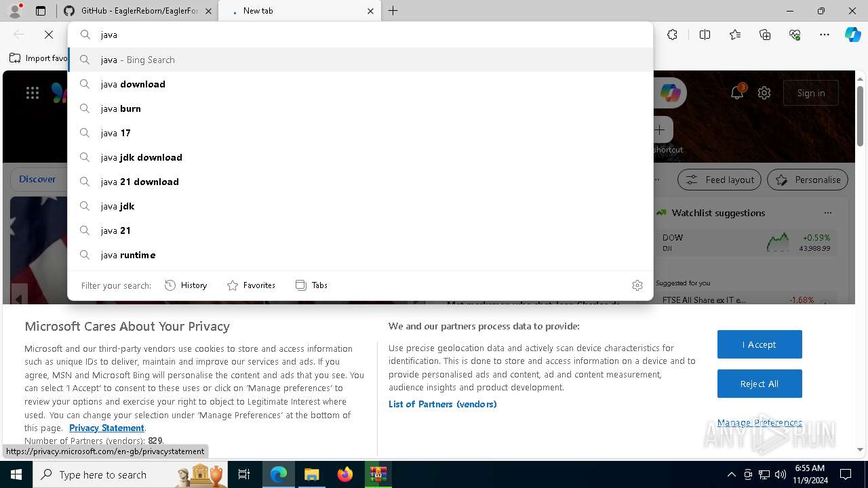
Task: Close the GitHub EaglerReborn tab
Action: pyautogui.click(x=208, y=11)
